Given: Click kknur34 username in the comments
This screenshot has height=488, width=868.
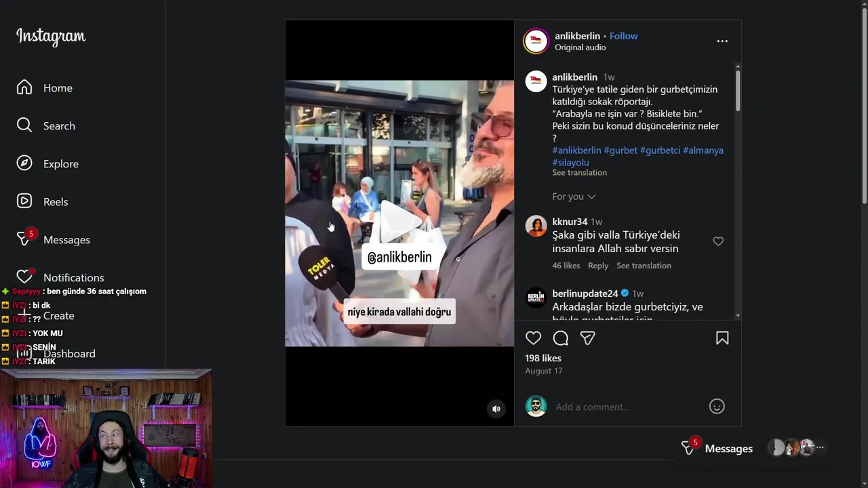Looking at the screenshot, I should click(x=570, y=222).
